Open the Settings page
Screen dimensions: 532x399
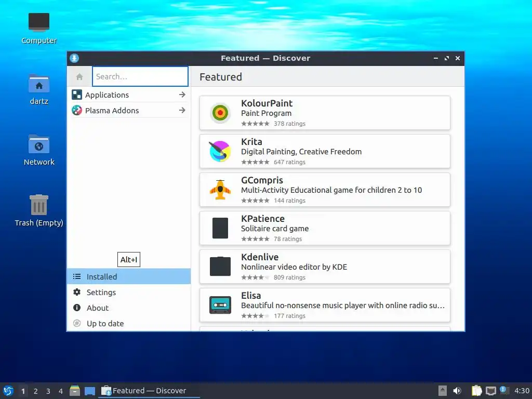tap(129, 292)
